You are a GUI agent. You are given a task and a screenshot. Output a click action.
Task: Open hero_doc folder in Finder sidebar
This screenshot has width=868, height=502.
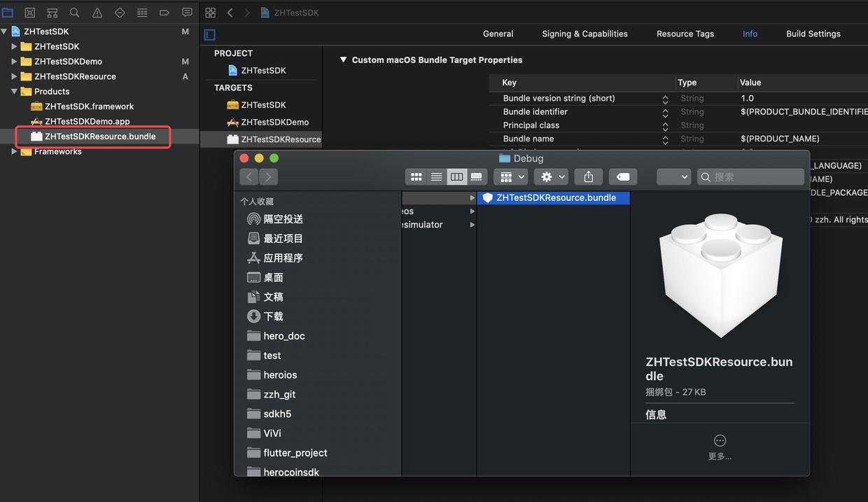click(x=276, y=336)
